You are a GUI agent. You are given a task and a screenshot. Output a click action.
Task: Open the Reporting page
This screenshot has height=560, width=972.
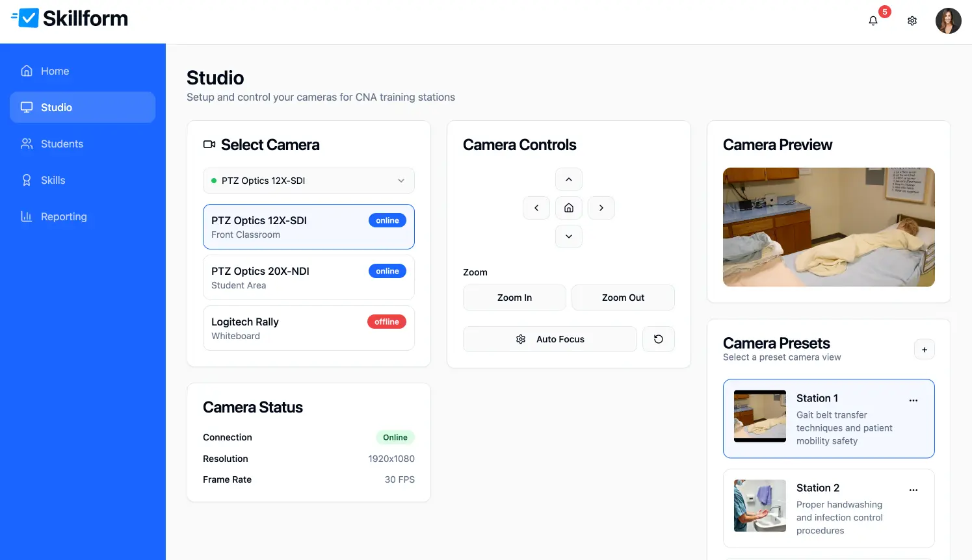tap(63, 216)
